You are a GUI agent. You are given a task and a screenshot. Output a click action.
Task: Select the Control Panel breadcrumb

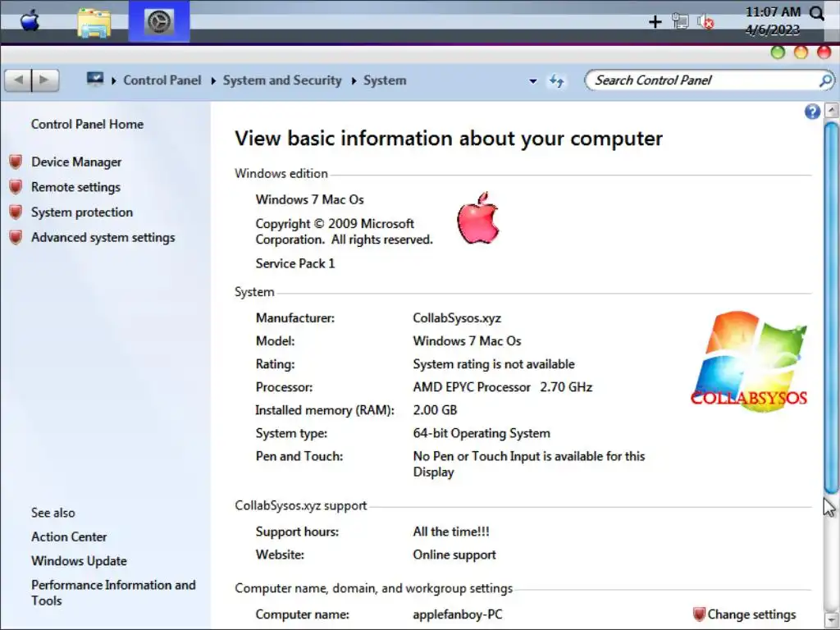(162, 80)
